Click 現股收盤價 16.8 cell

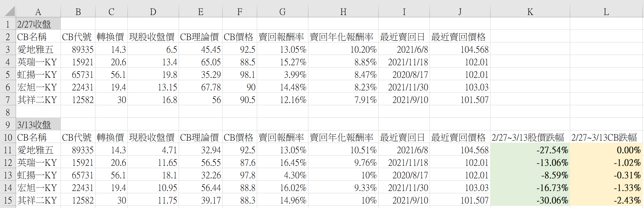pyautogui.click(x=153, y=100)
